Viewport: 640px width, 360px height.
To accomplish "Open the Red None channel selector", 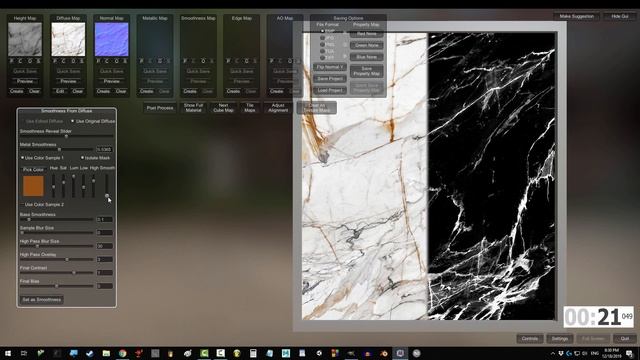I will [367, 34].
